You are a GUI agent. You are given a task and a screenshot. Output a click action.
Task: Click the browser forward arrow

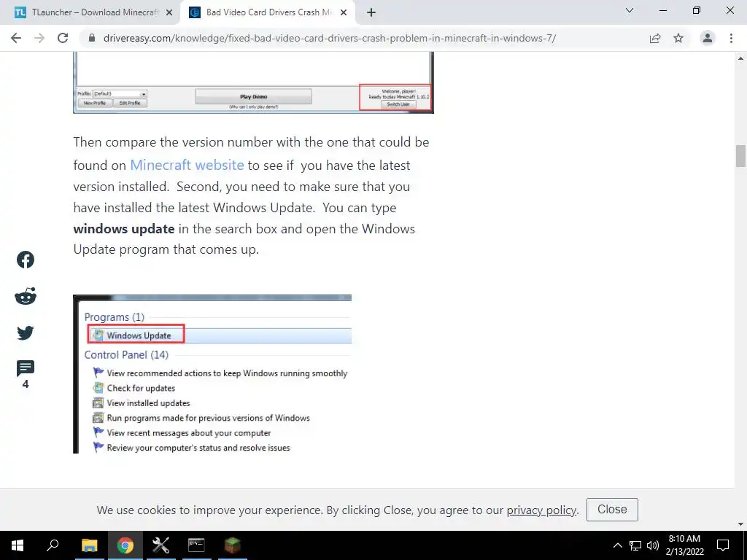pyautogui.click(x=39, y=38)
